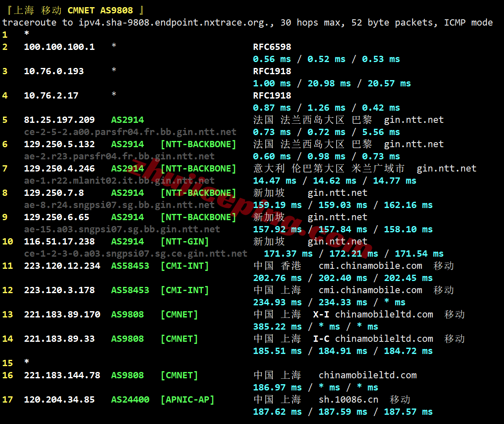Click the IP 129.250.7.8
Viewport: 504px width, 424px height.
click(x=54, y=193)
